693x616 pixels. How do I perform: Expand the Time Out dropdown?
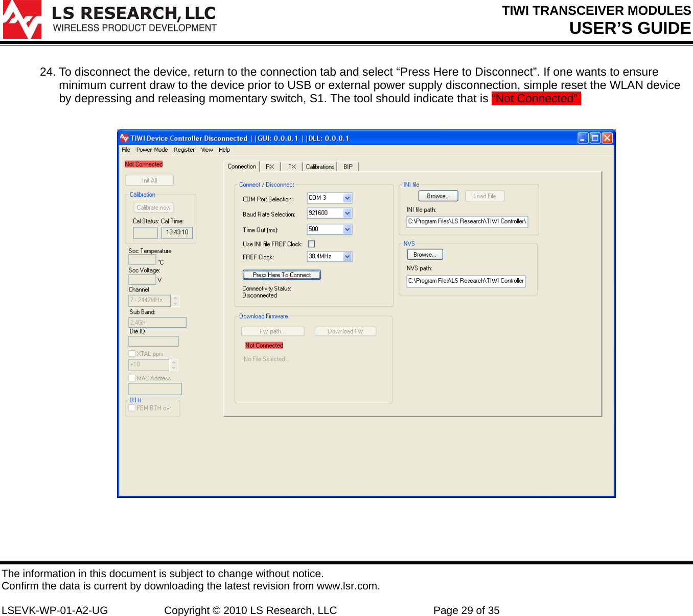click(x=348, y=230)
